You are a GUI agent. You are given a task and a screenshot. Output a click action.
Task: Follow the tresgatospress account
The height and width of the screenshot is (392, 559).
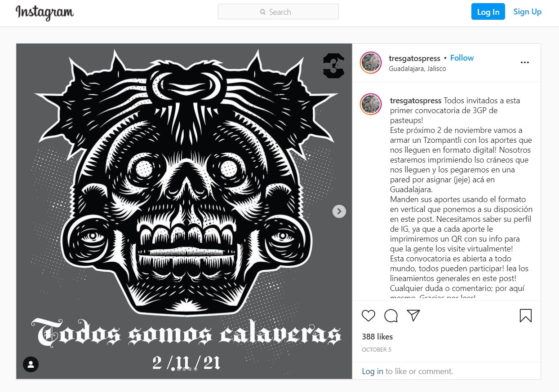[462, 58]
